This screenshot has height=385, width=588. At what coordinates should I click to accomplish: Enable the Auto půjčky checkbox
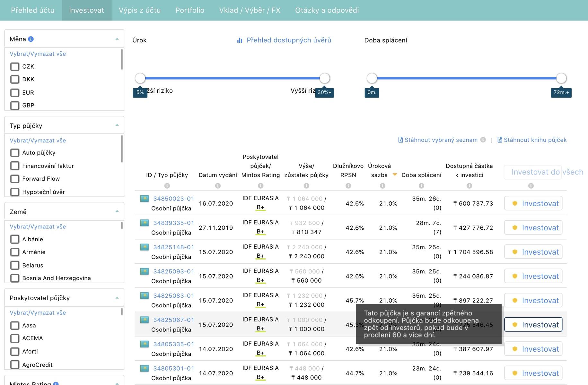point(15,153)
